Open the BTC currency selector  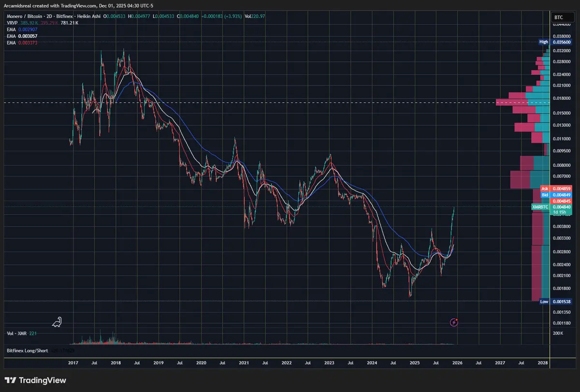pos(563,17)
